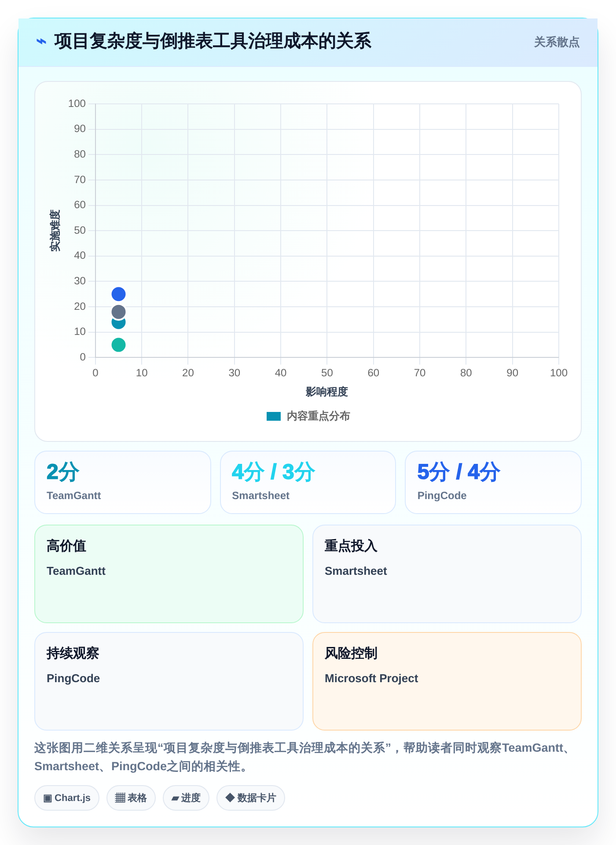Select the blue scatter point near 25
This screenshot has height=845, width=616.
118,294
